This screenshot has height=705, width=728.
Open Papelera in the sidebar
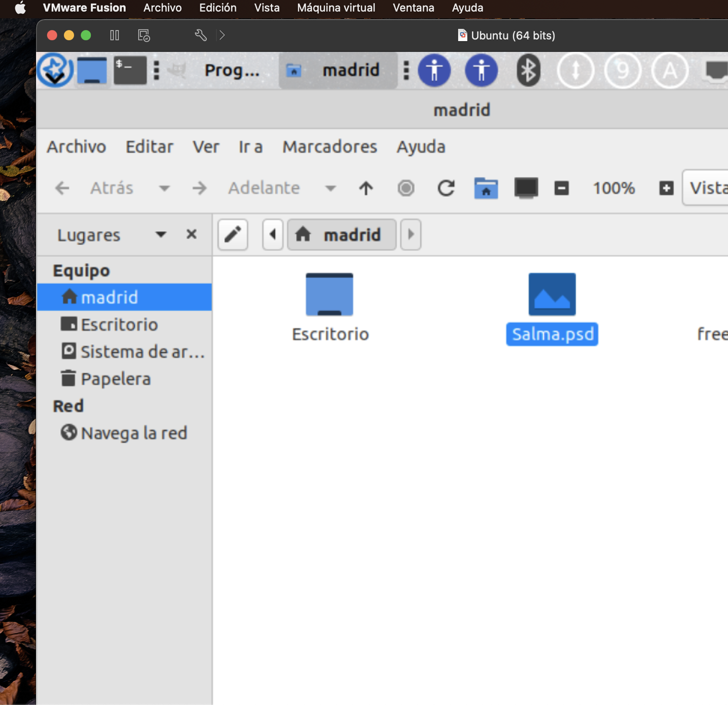tap(124, 379)
